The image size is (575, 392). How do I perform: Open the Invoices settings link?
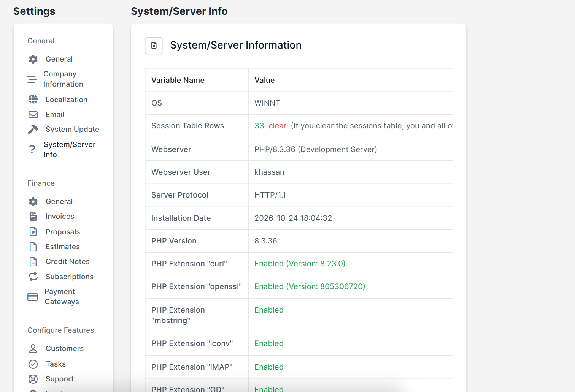(60, 217)
